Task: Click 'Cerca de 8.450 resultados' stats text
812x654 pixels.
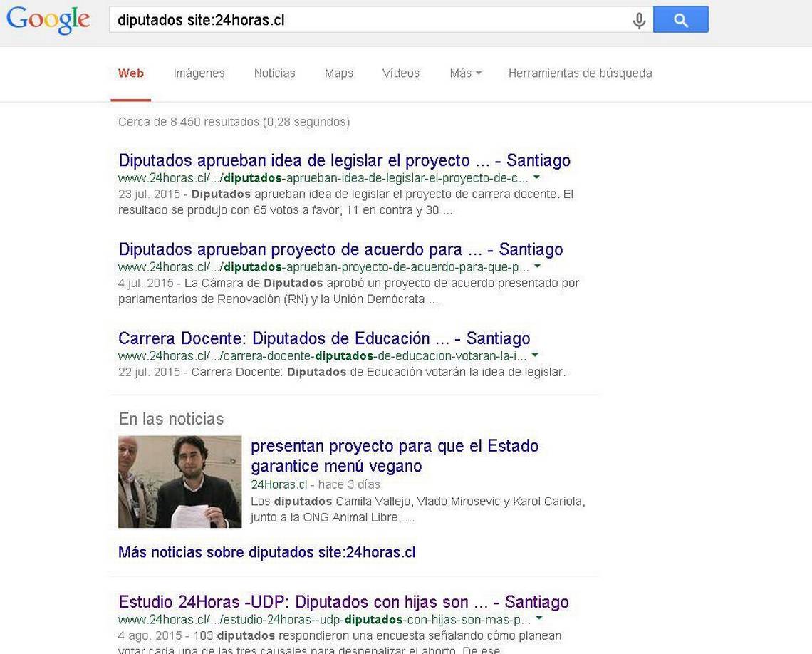Action: tap(234, 122)
